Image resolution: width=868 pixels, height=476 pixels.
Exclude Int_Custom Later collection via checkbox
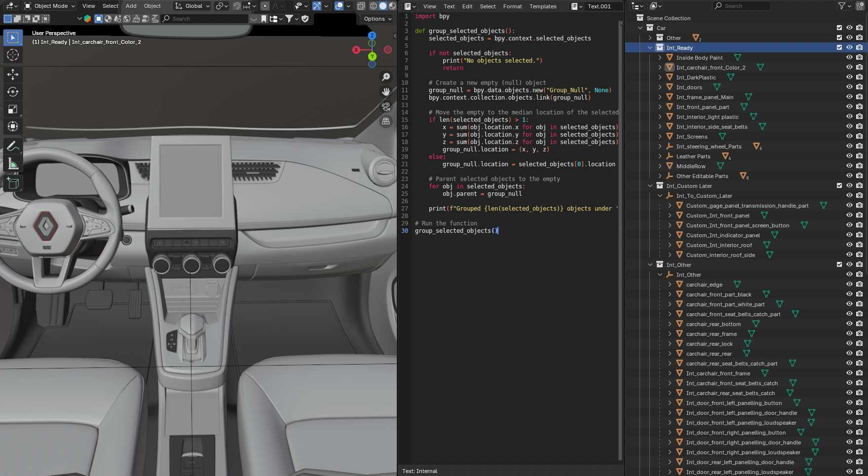click(x=839, y=186)
